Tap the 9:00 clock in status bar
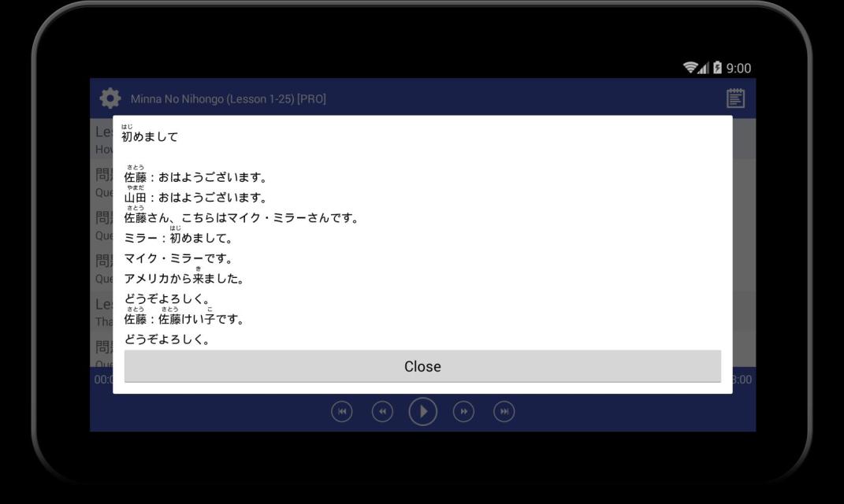The height and width of the screenshot is (504, 844). click(x=738, y=69)
